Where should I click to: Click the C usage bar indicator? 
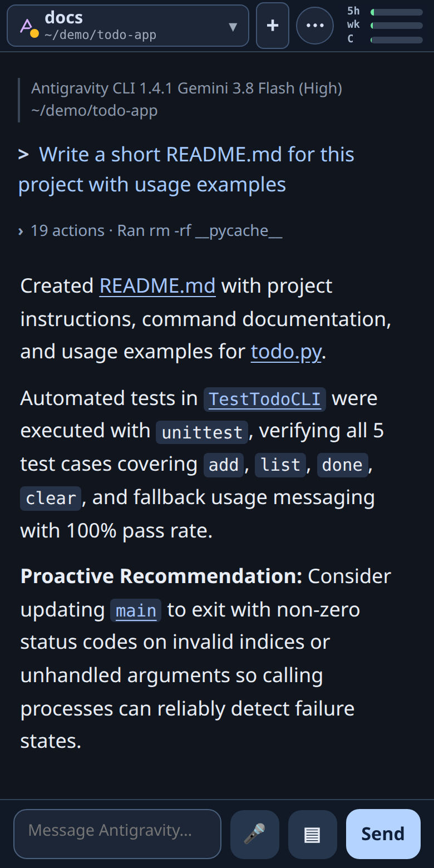pyautogui.click(x=397, y=40)
